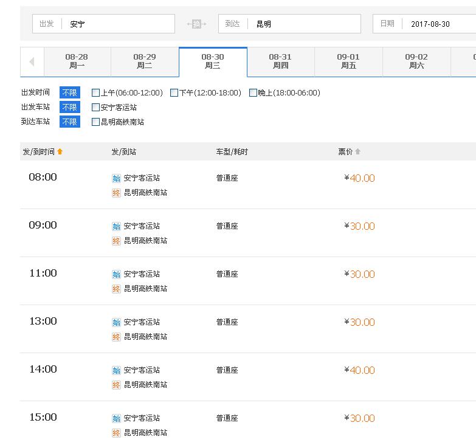476x448 pixels.
Task: Check 昆明高铁南站 arrival station filter
Action: 95,122
